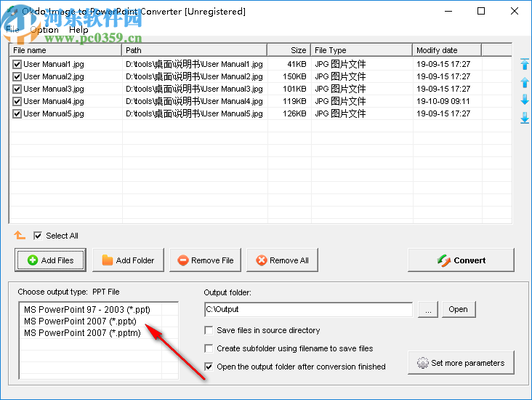Sort by Modify date column header
The height and width of the screenshot is (400, 532).
click(447, 50)
